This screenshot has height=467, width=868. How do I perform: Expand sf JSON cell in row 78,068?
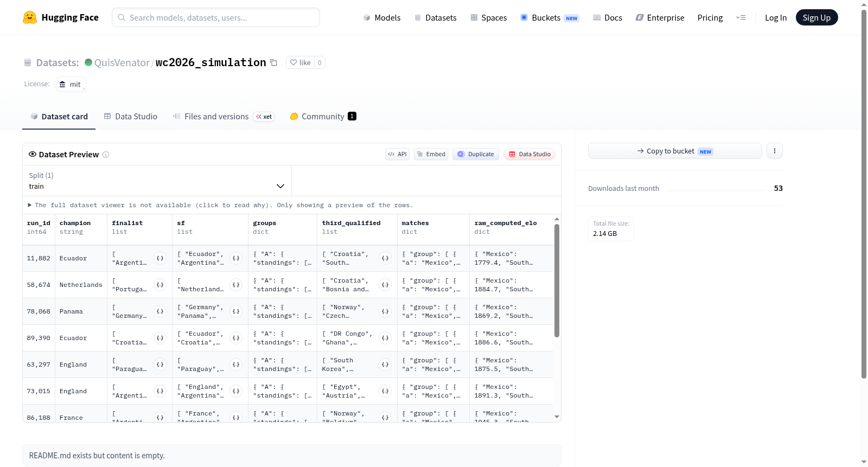tap(236, 311)
